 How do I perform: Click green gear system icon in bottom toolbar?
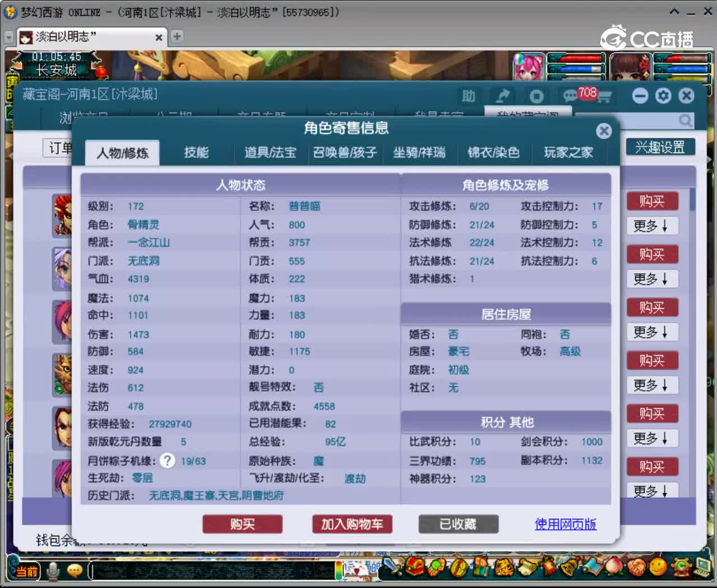[x=680, y=567]
